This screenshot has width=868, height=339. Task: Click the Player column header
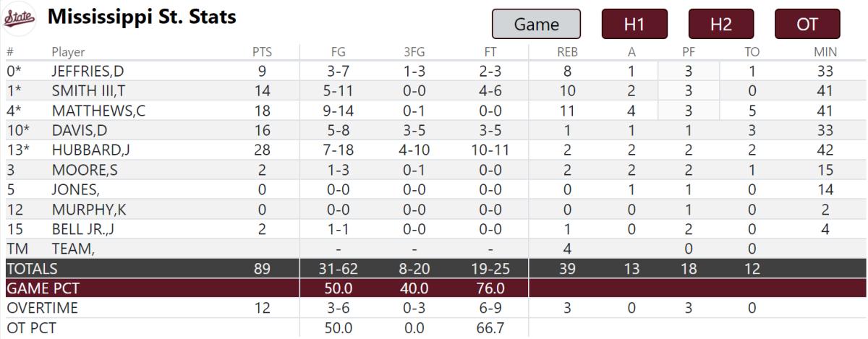(x=68, y=52)
